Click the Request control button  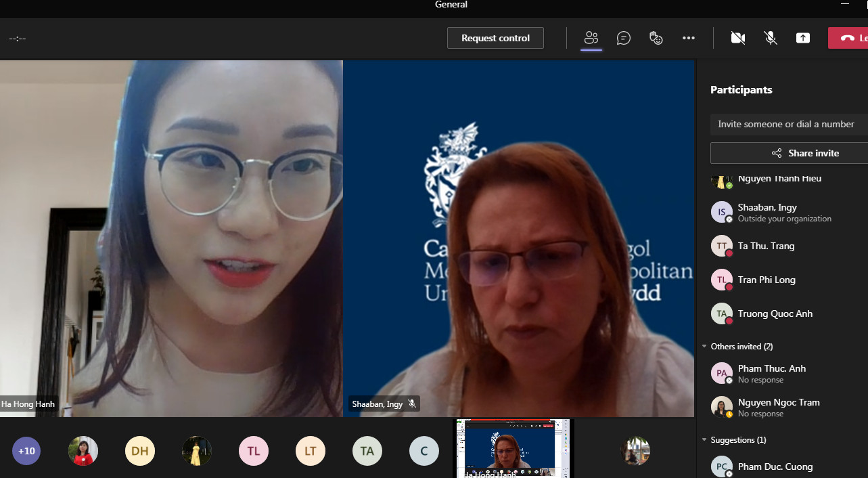tap(495, 38)
